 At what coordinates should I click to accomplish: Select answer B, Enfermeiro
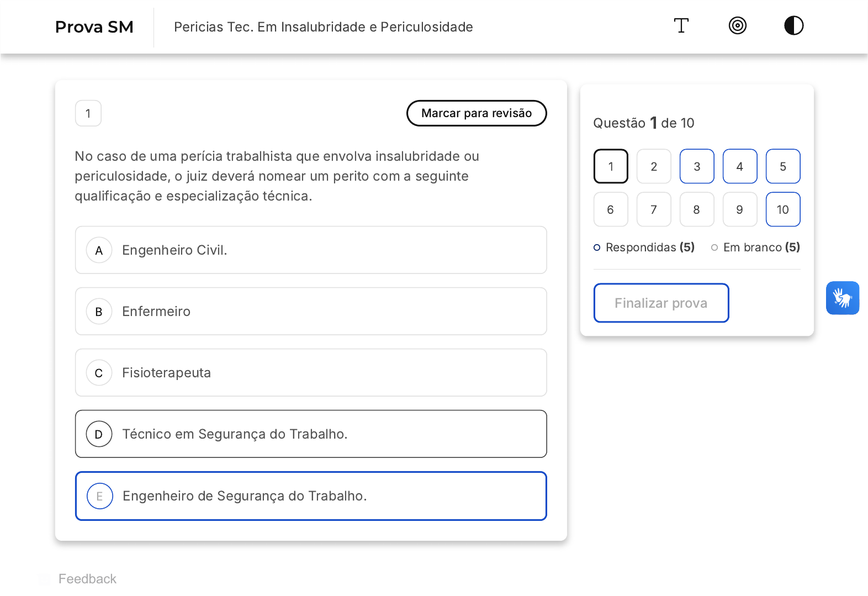click(x=311, y=312)
